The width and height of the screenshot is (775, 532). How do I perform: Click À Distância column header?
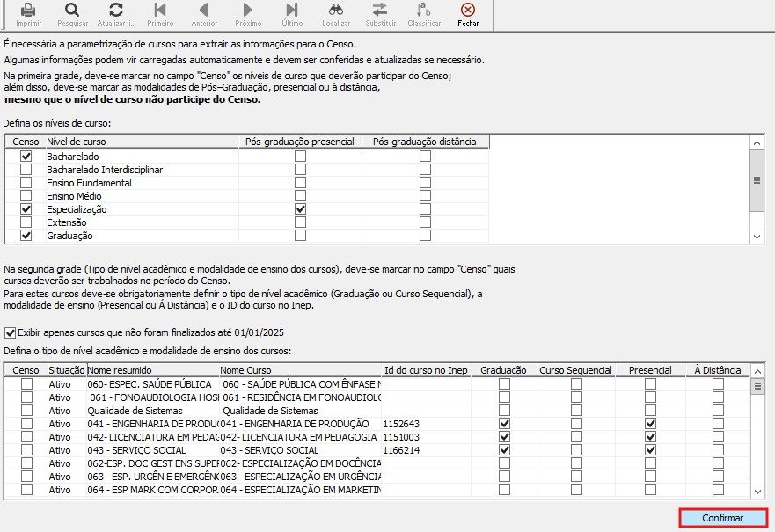click(x=718, y=370)
